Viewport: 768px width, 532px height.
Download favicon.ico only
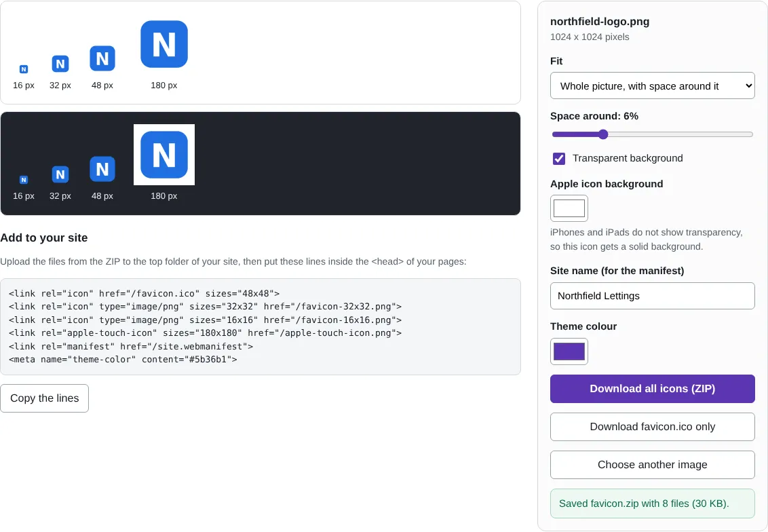tap(653, 427)
